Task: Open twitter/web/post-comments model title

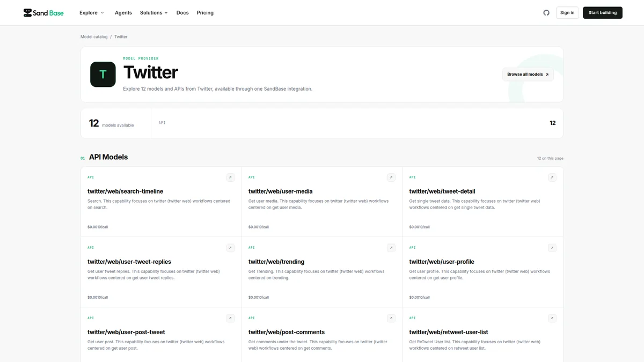Action: 287,332
